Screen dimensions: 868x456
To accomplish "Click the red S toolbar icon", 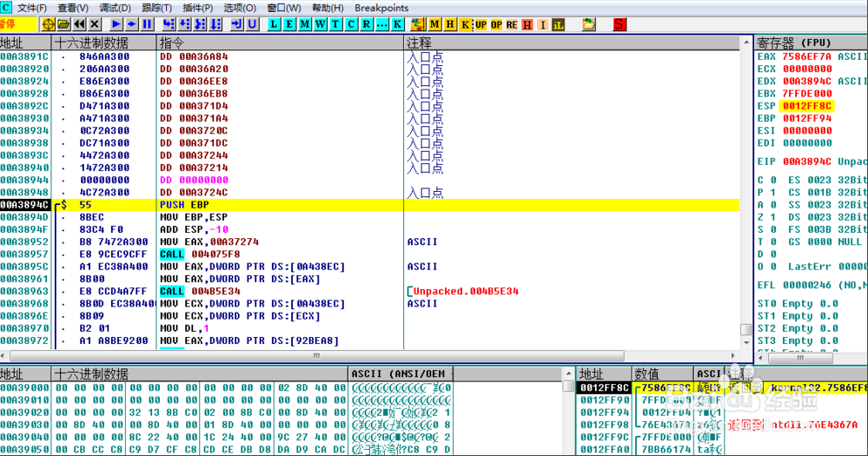I will (x=620, y=24).
